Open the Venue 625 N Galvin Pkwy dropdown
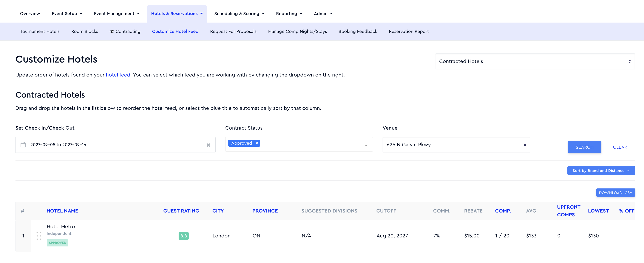The height and width of the screenshot is (263, 644). click(456, 145)
